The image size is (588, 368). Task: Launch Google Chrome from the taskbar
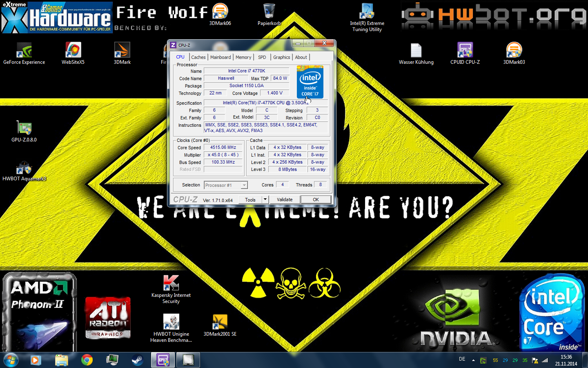tap(87, 360)
